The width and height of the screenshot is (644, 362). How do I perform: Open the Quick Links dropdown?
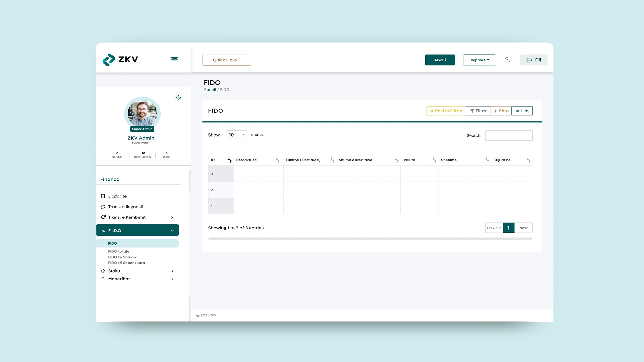(226, 60)
